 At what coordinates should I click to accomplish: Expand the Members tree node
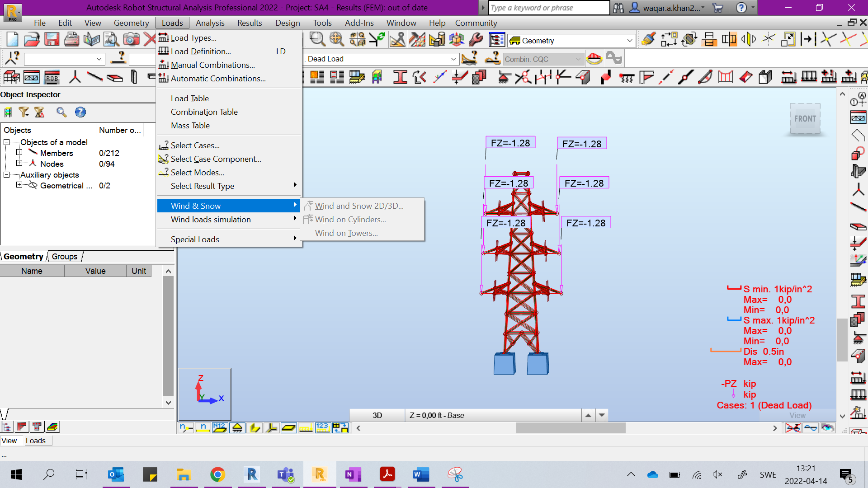point(19,153)
